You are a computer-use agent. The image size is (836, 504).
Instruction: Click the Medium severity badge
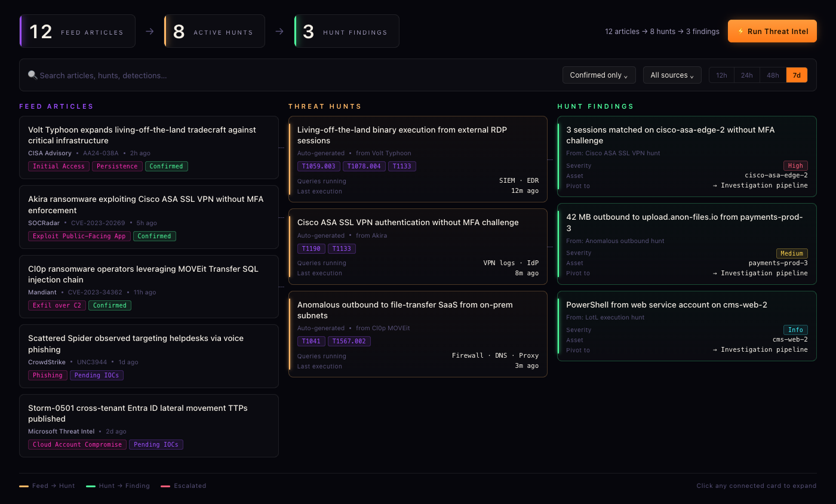(792, 253)
